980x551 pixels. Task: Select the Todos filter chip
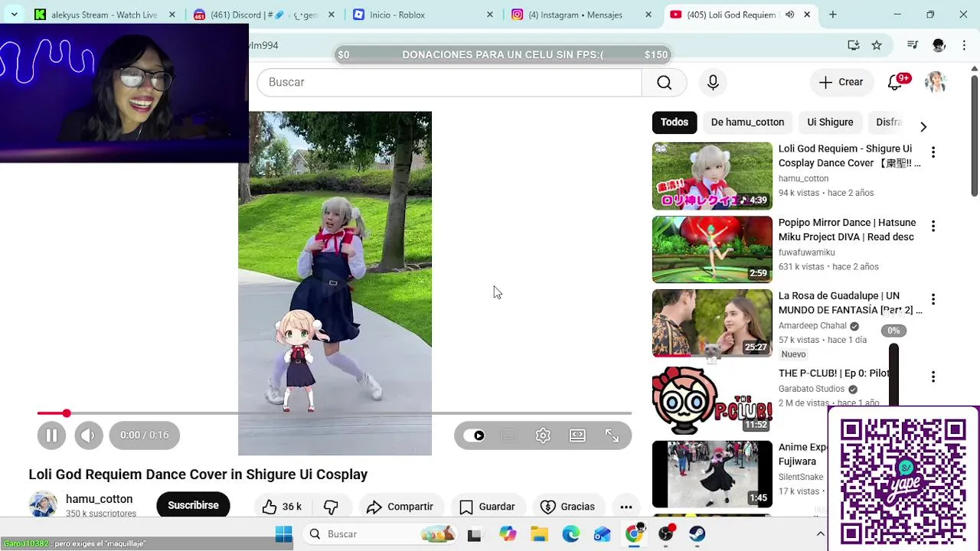coord(675,122)
